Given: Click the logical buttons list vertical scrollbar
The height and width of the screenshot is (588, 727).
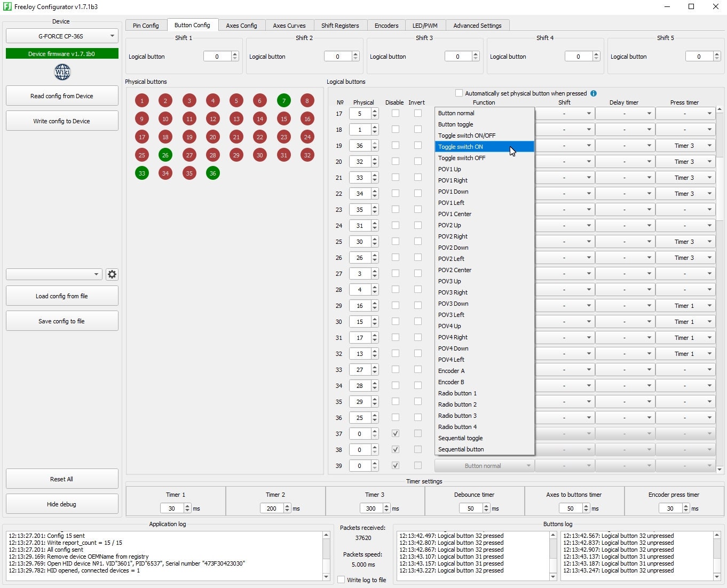Looking at the screenshot, I should (720, 288).
